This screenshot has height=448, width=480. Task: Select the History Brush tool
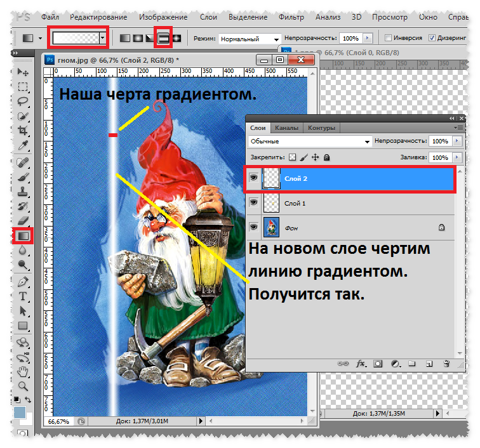[x=23, y=207]
